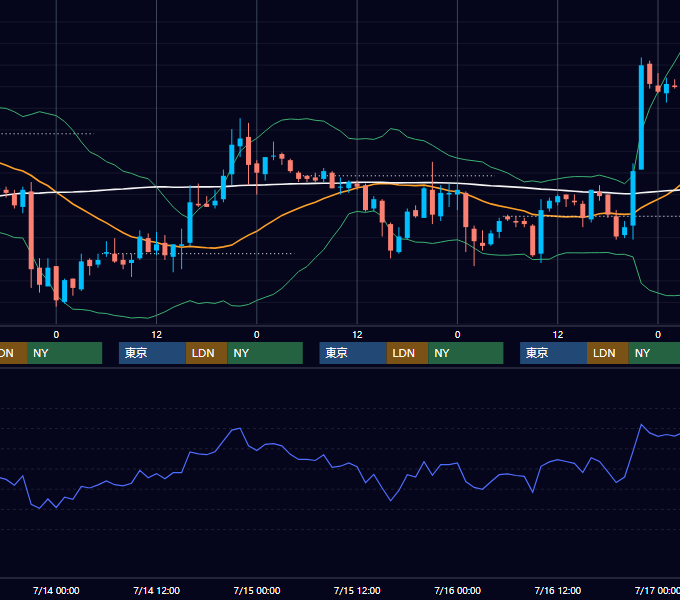Select the NY session block above 7/17 00:00
Viewport: 680px width, 600px height.
654,353
